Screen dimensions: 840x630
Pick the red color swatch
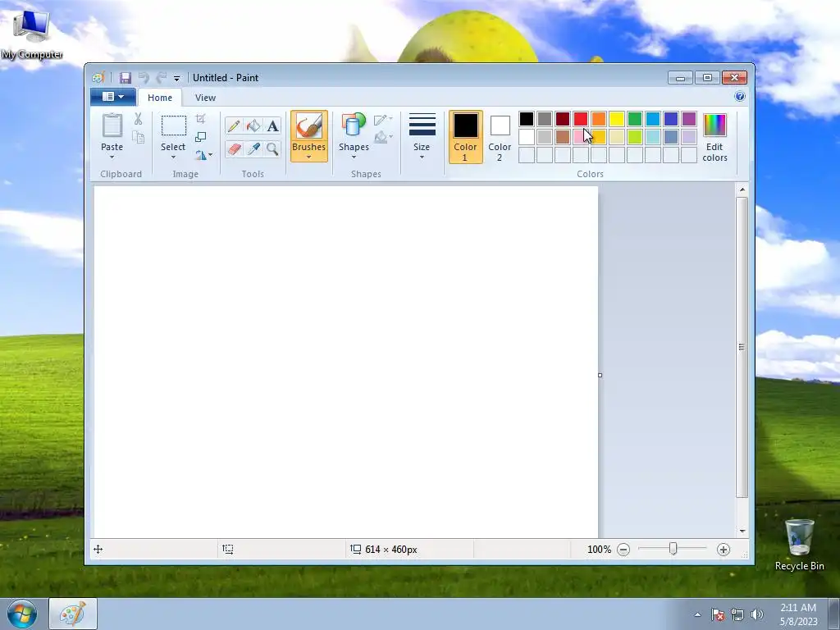580,119
